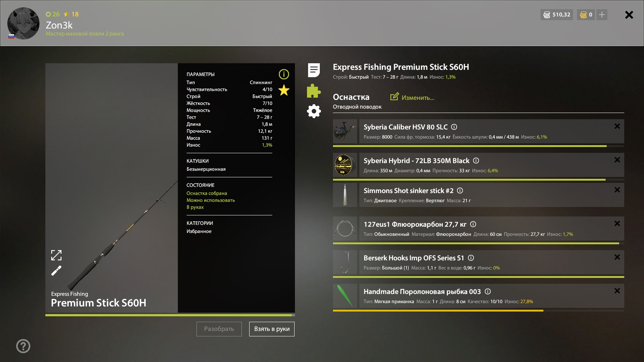This screenshot has height=362, width=644.
Task: Show info for Berserk Hooks Imp OFS
Action: [471, 258]
